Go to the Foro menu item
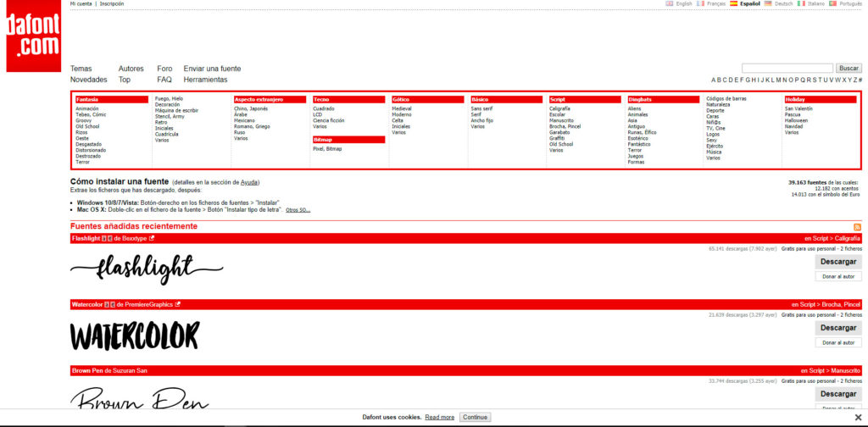The width and height of the screenshot is (868, 427). coord(164,69)
